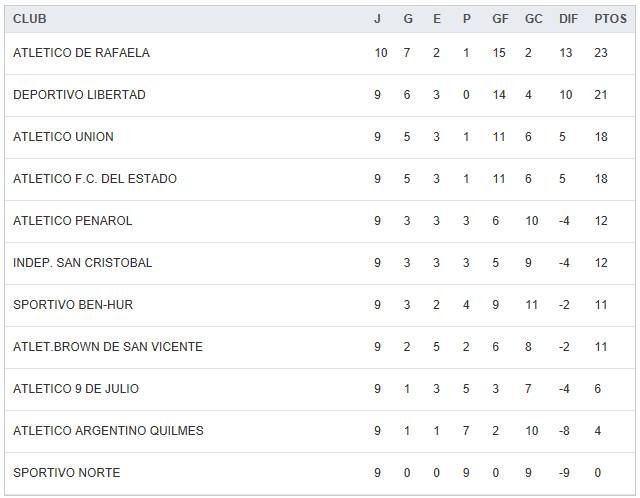Sort by the PTOS column header
The width and height of the screenshot is (640, 498).
[610, 19]
